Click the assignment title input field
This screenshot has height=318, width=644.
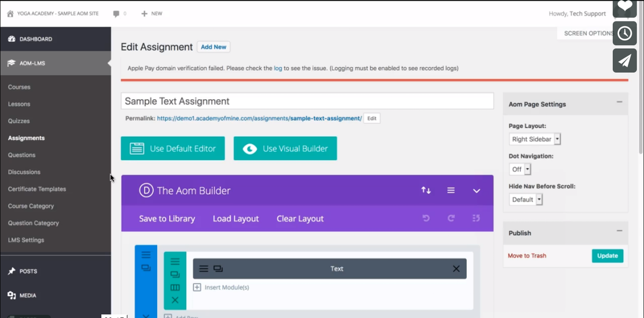[307, 101]
